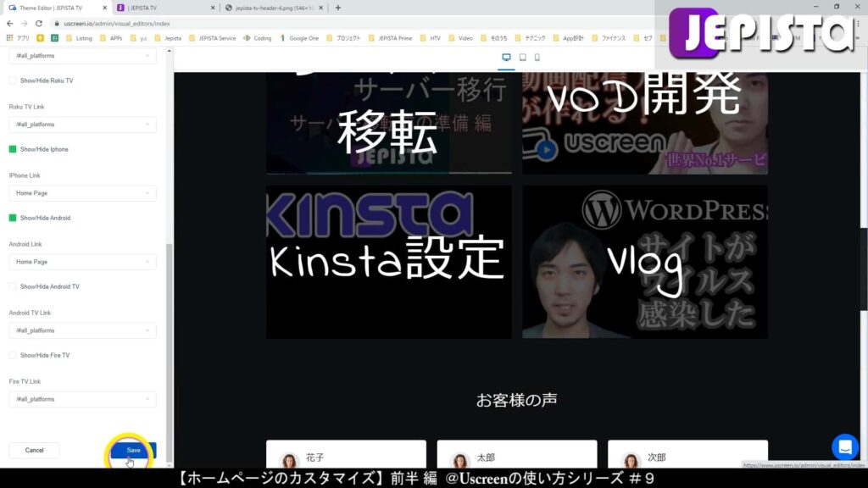Open the yellow square bookmark icon

point(40,38)
